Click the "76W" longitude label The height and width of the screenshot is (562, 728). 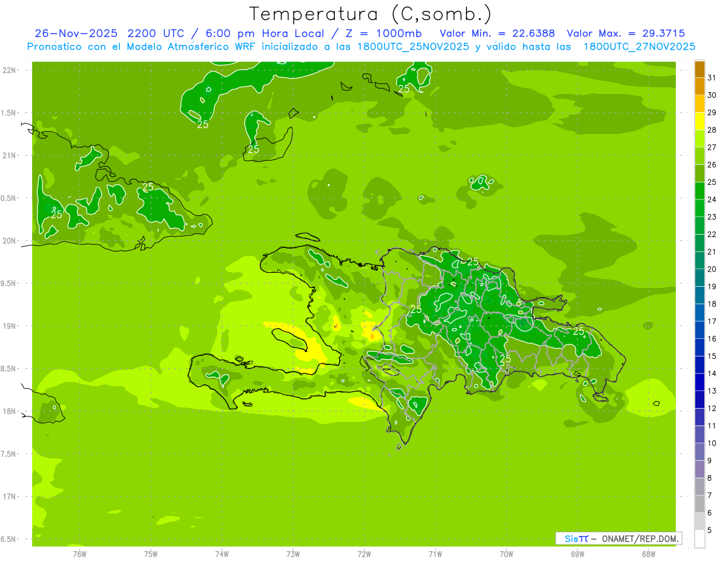(79, 554)
